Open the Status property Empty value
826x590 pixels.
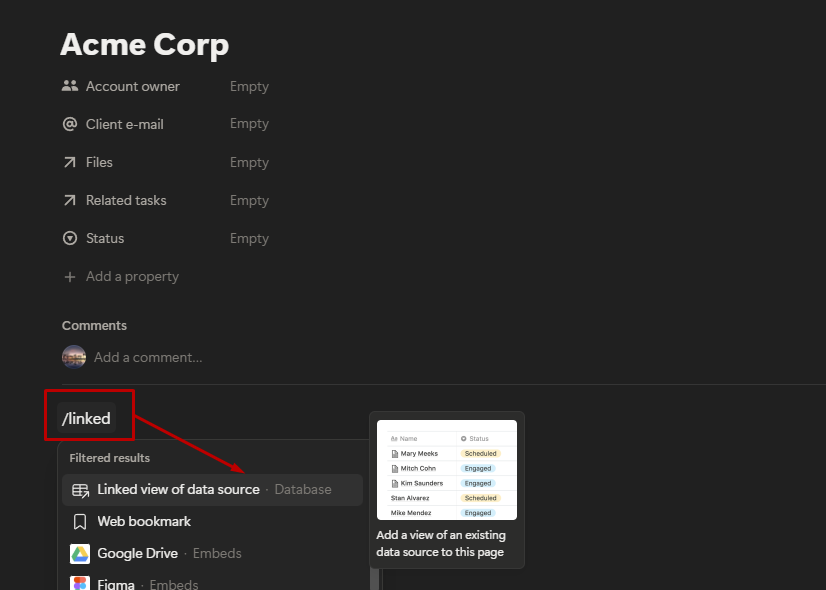(x=249, y=238)
